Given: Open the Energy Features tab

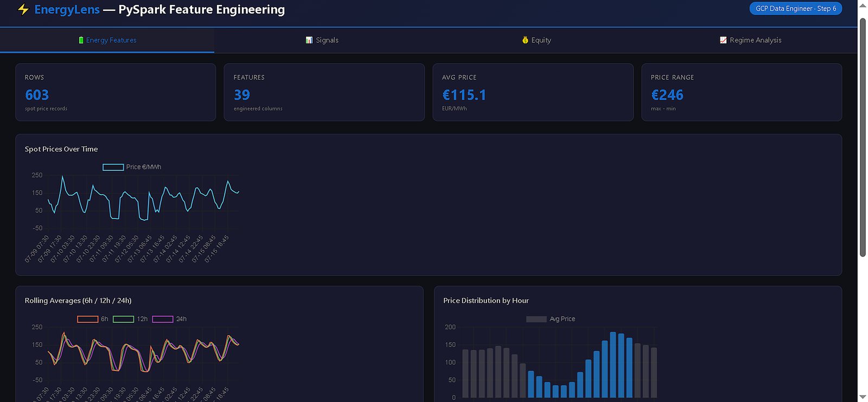Looking at the screenshot, I should pos(107,40).
